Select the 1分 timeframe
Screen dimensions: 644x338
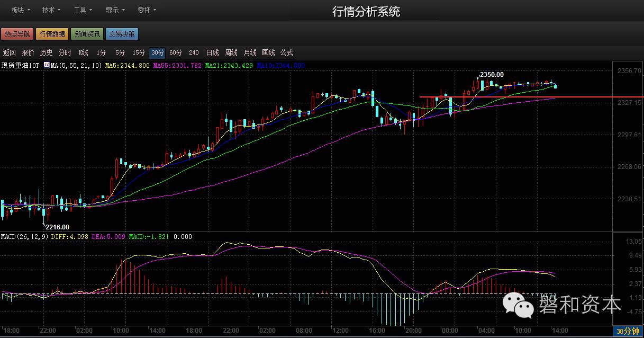point(101,52)
